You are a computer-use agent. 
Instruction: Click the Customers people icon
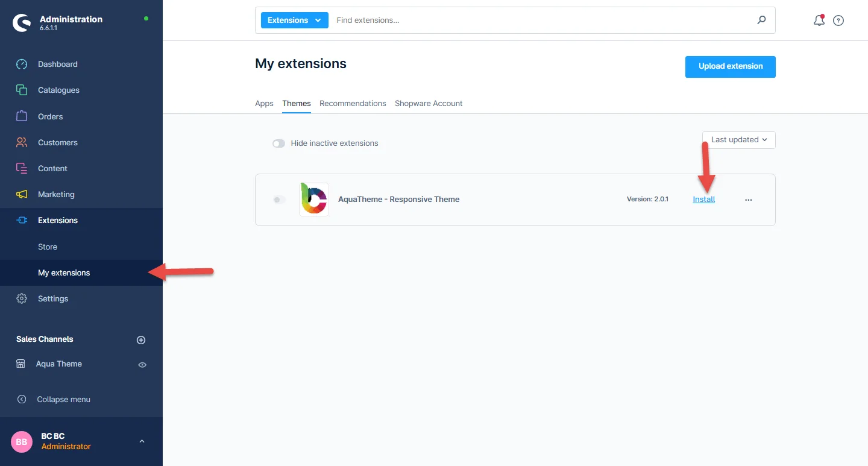click(22, 142)
